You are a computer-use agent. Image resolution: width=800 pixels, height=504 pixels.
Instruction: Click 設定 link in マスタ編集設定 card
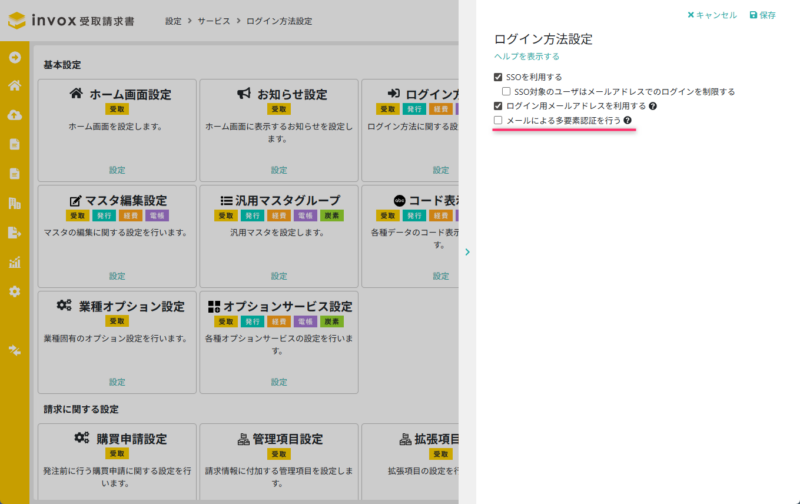117,276
